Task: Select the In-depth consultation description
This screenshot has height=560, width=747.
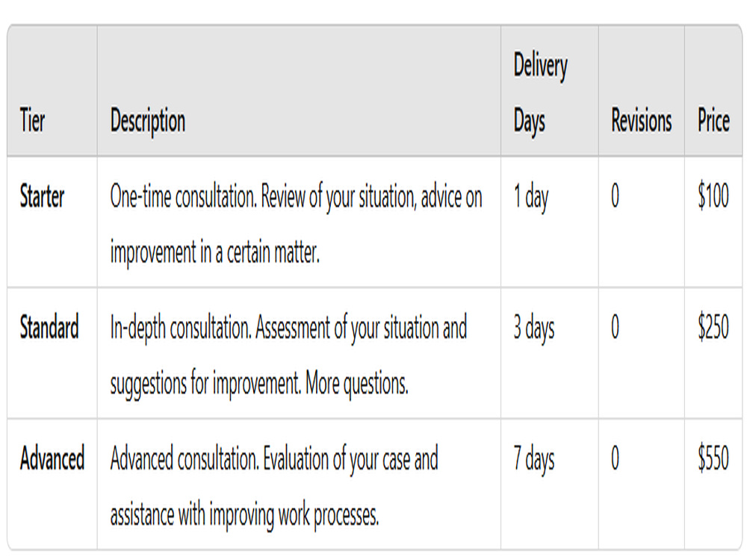Action: (x=288, y=355)
